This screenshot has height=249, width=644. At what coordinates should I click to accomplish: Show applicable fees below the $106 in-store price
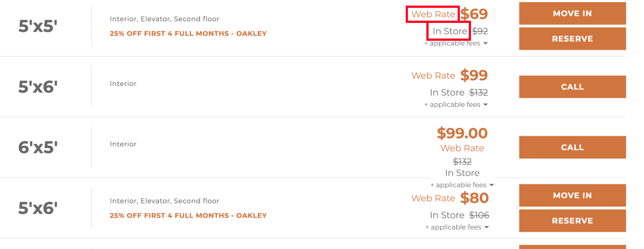pos(456,227)
